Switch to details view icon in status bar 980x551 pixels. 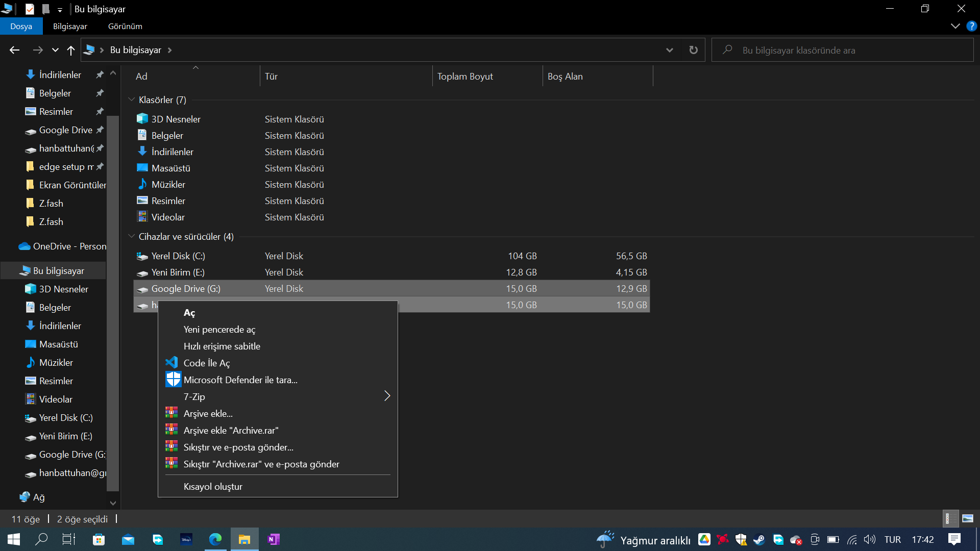coord(950,519)
